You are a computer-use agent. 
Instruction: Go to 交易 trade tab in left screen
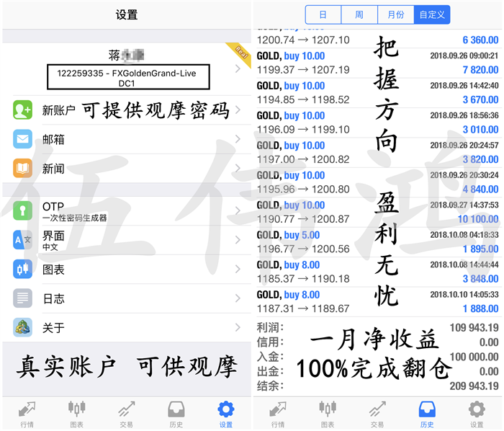click(126, 414)
